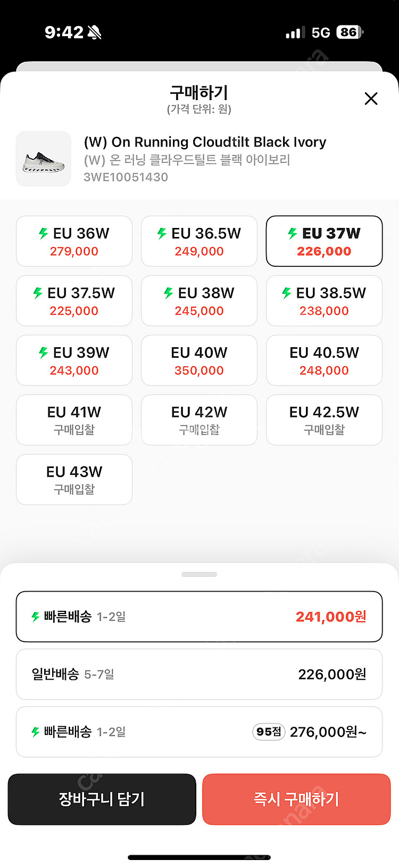Pick size EU 37.5W priced 225,000
399x868 pixels.
[74, 301]
